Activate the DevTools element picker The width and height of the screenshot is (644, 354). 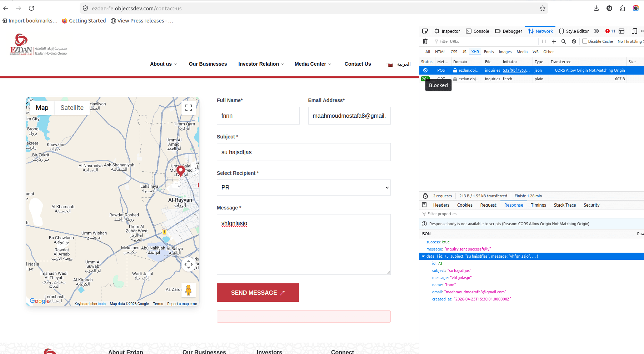point(425,31)
